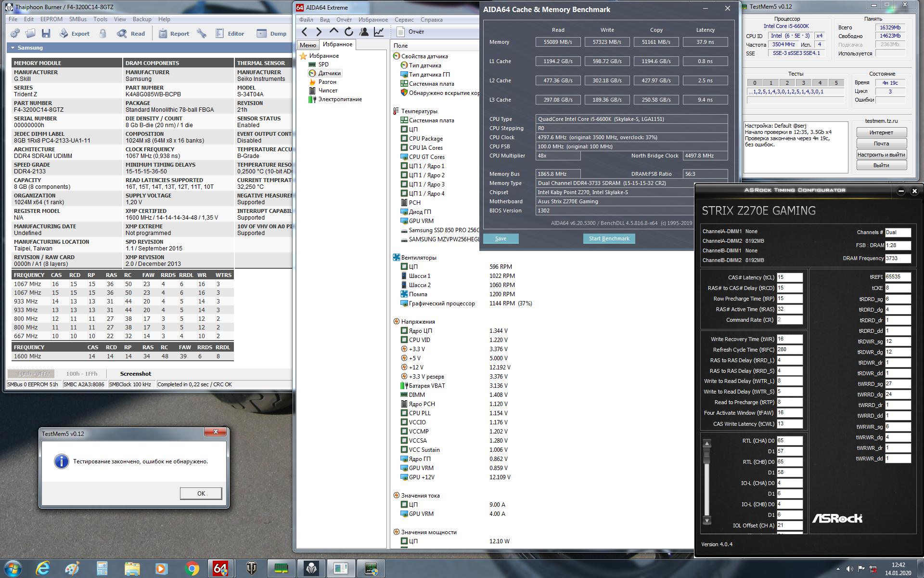Click the Timing Configurator vertical scrollbar thumb
The height and width of the screenshot is (578, 924).
[707, 455]
